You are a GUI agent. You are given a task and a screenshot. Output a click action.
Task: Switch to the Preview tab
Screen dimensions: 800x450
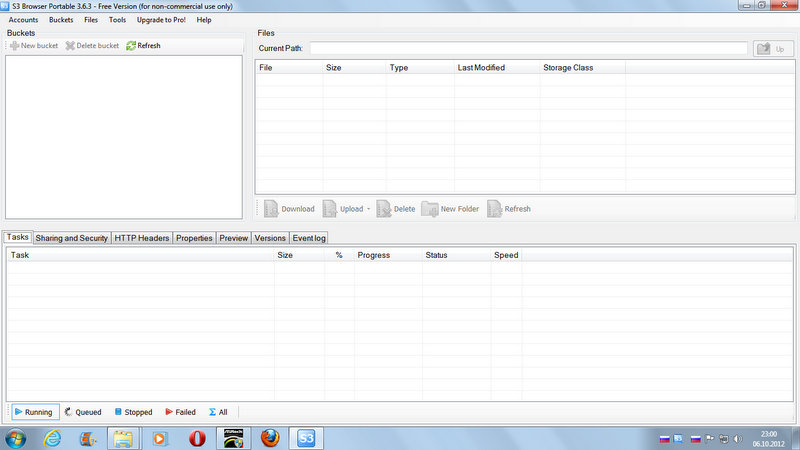pyautogui.click(x=234, y=238)
